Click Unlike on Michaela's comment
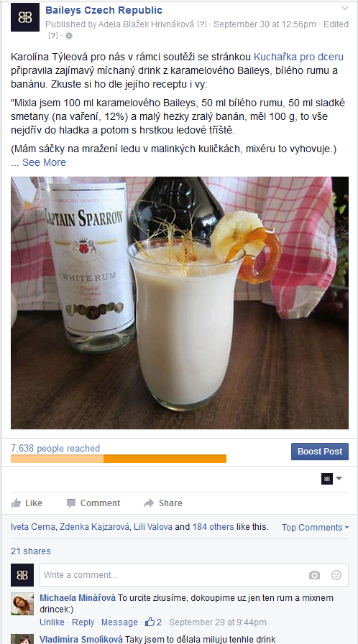The width and height of the screenshot is (358, 644). 52,622
